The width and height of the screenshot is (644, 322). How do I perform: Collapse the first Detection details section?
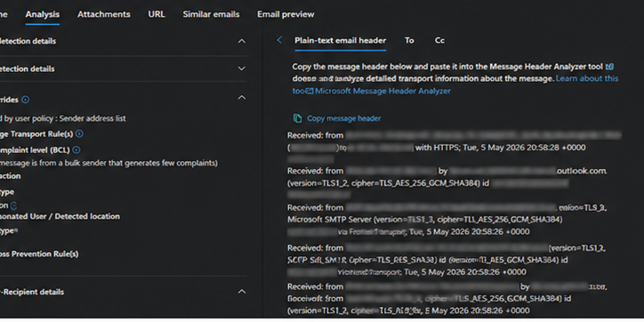point(242,41)
